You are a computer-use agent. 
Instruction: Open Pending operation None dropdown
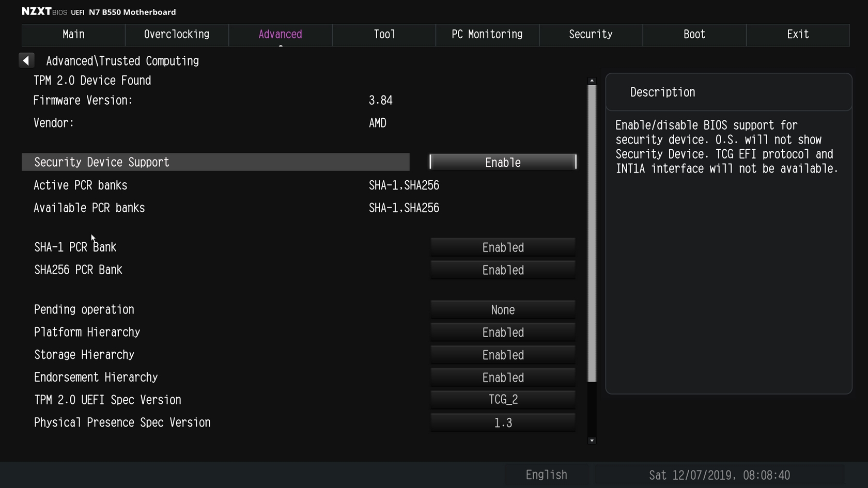(503, 310)
